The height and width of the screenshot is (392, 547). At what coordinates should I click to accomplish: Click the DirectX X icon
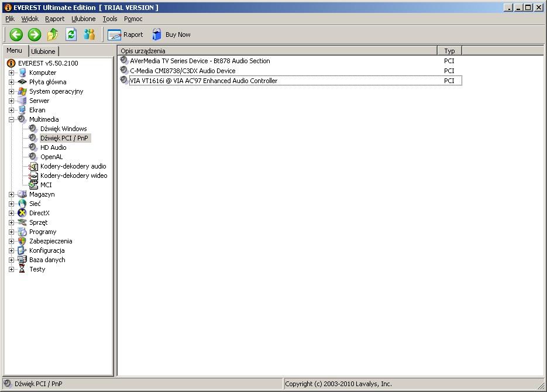pos(22,213)
